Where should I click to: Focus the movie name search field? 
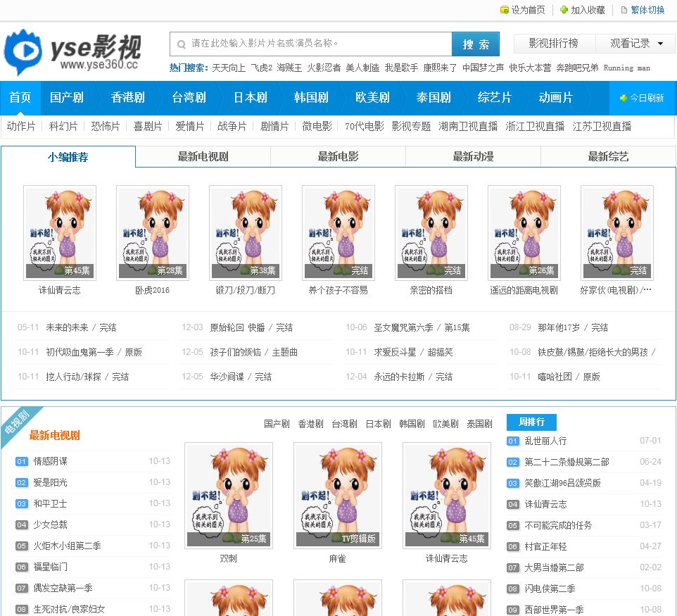point(311,44)
